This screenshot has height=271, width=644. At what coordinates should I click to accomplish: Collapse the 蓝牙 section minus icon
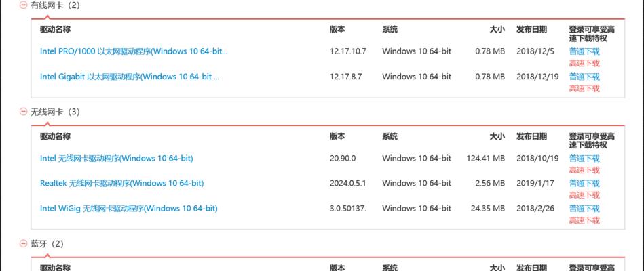23,243
